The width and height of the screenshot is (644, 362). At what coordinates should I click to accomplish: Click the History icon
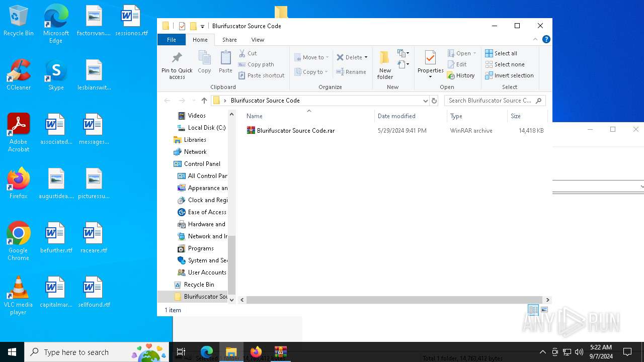coord(451,75)
